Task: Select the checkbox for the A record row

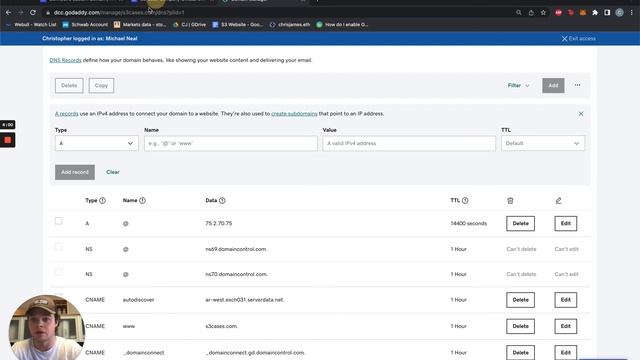Action: tap(59, 221)
